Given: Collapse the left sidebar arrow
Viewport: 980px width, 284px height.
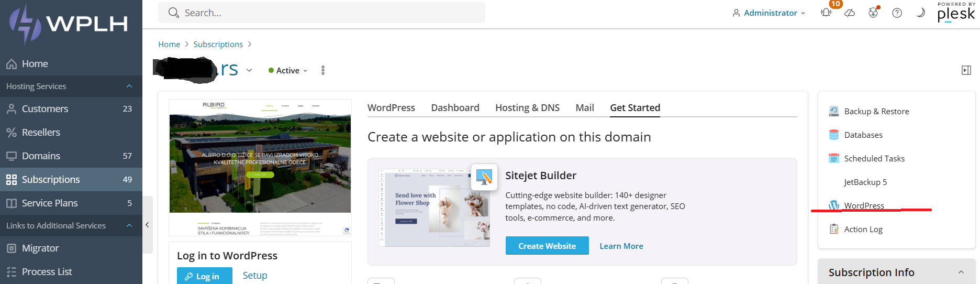Looking at the screenshot, I should pos(147,225).
